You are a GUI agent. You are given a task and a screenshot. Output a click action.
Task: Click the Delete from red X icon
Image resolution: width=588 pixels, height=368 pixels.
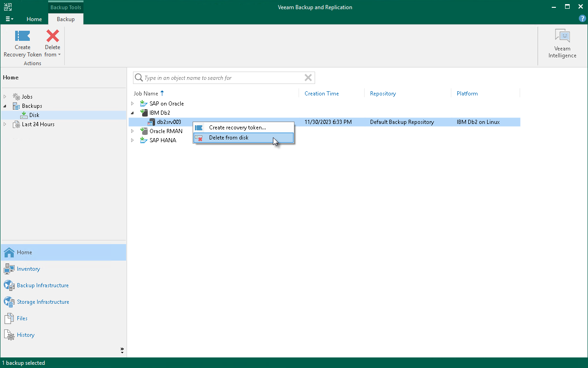pos(53,36)
